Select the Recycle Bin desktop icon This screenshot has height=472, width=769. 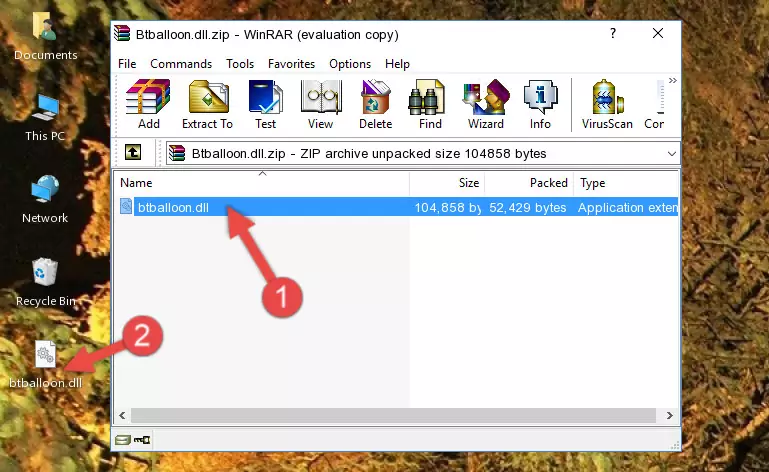pos(45,283)
